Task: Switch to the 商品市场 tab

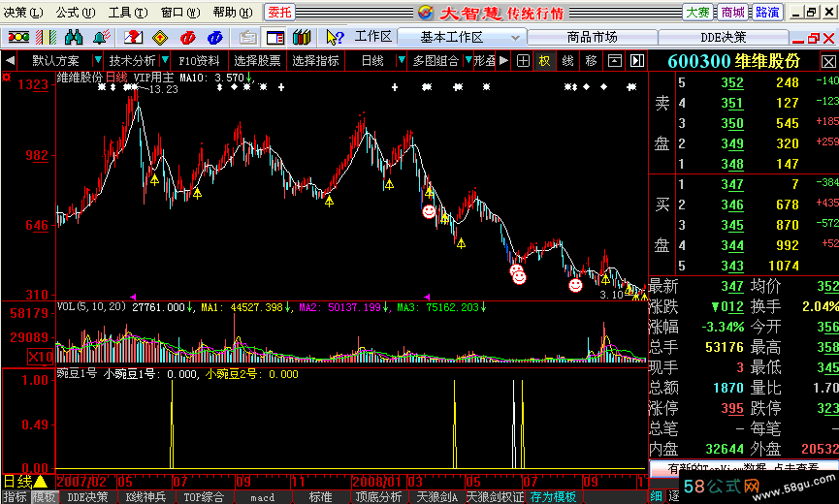Action: (592, 38)
